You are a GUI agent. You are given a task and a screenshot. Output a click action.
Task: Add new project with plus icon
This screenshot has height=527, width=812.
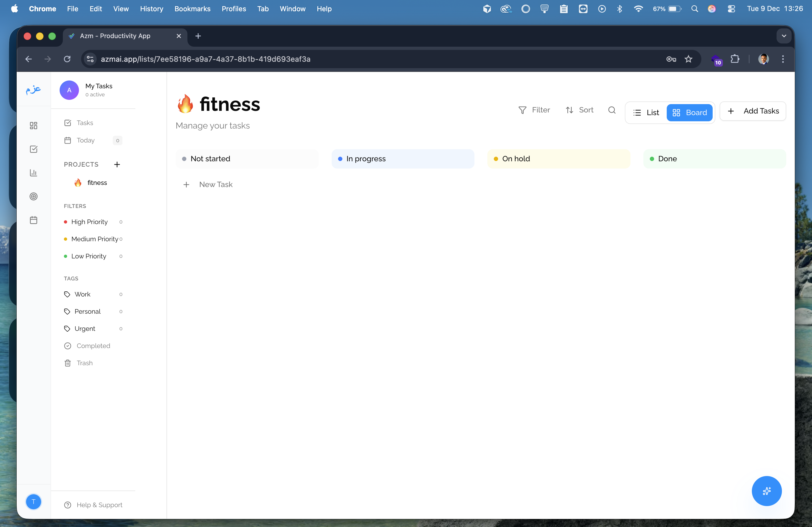[117, 165]
